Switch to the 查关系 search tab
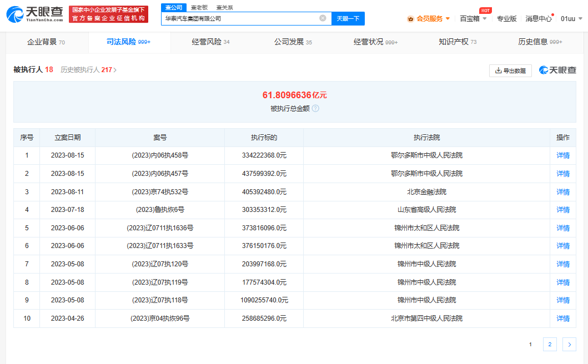The height and width of the screenshot is (364, 588). pos(225,8)
